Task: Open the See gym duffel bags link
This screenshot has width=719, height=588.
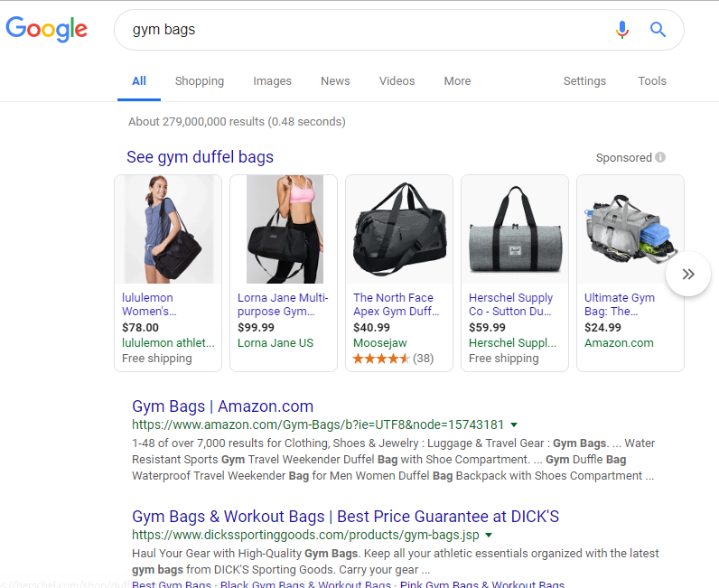Action: click(200, 157)
